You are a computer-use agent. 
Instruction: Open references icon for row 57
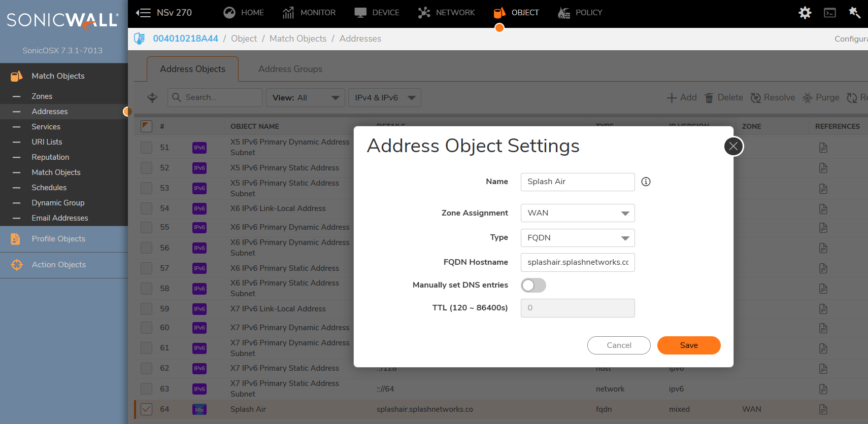(823, 268)
